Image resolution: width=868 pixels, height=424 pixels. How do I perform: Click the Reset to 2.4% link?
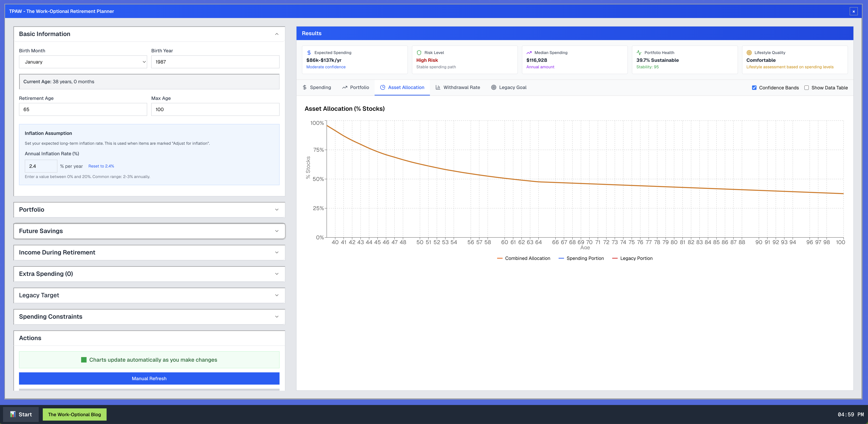point(101,166)
